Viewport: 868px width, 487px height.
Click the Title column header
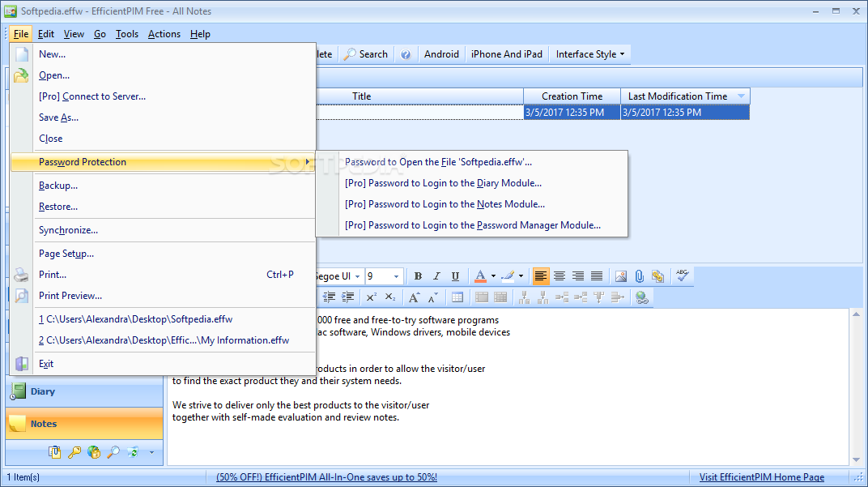pyautogui.click(x=361, y=96)
